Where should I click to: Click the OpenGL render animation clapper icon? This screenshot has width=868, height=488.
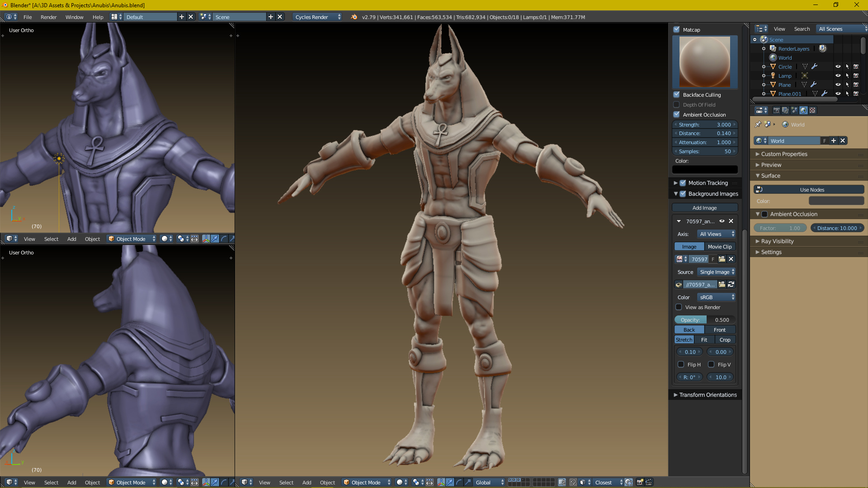pos(649,482)
